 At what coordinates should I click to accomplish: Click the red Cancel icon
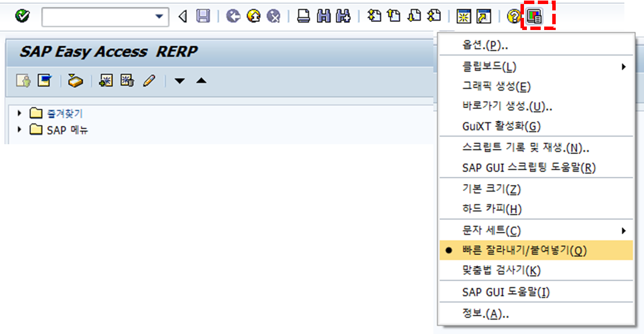pos(274,16)
